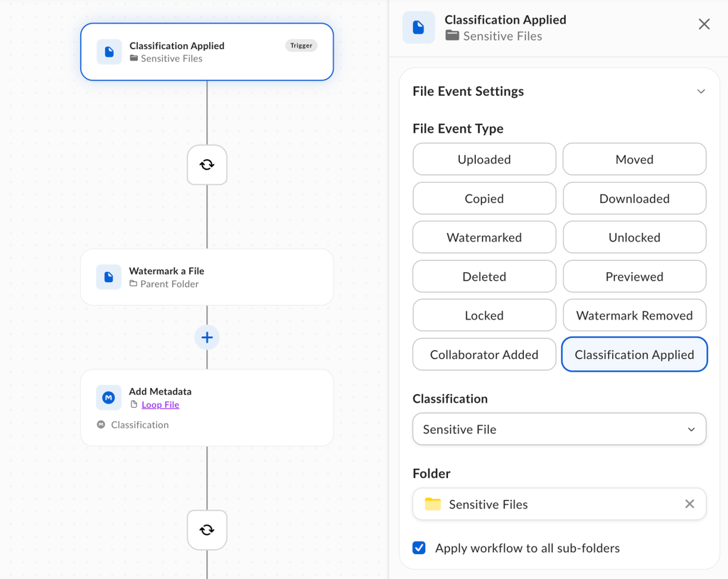Click the file icon in the side panel header
The width and height of the screenshot is (728, 579).
click(418, 28)
